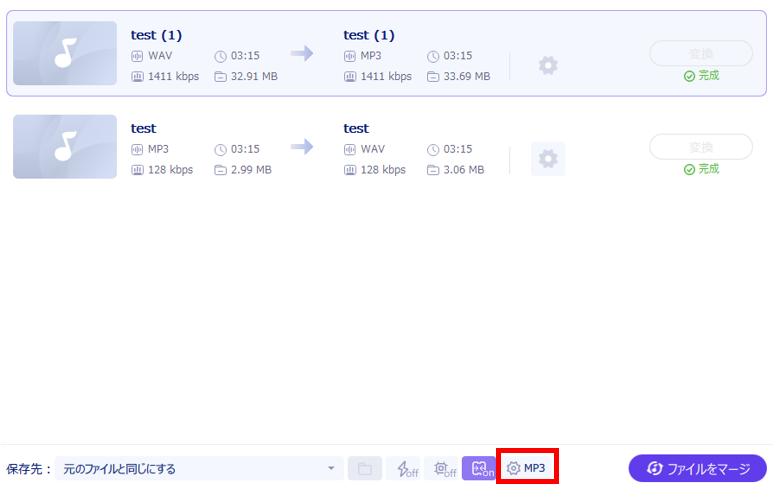Click the music thumbnail of the test MP3 source file
Viewport: 784px width, 497px height.
(x=65, y=146)
